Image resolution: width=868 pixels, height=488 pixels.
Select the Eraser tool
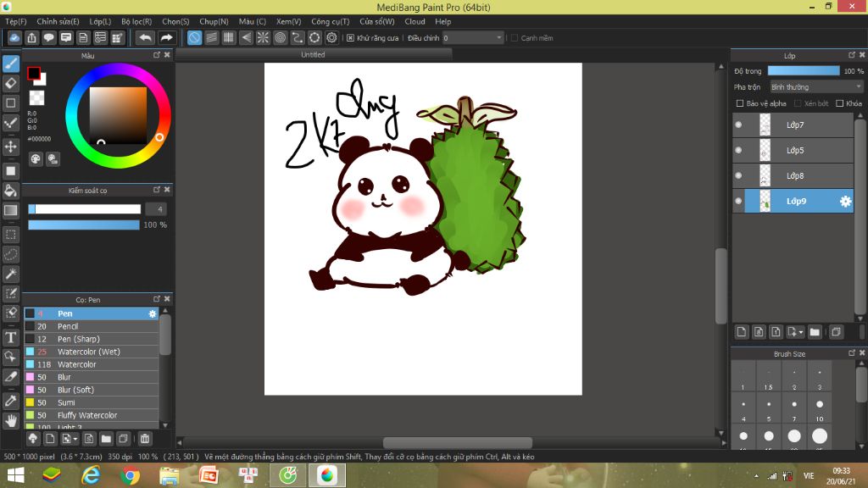point(10,83)
